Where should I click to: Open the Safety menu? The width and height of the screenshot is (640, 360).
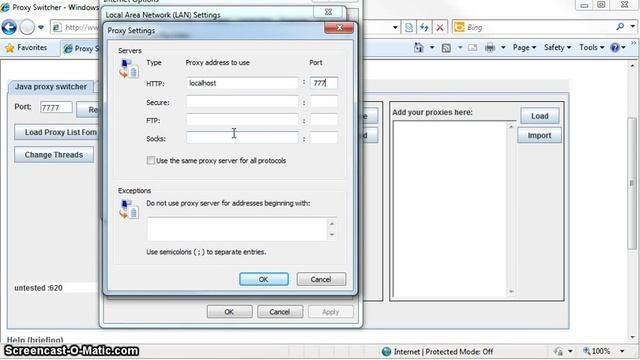pyautogui.click(x=557, y=48)
